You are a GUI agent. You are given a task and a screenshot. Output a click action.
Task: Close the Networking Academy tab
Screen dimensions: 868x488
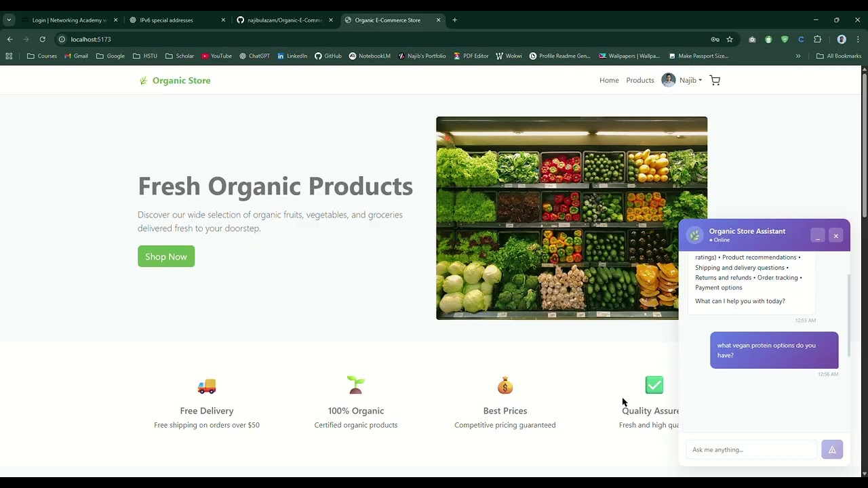[x=115, y=20]
